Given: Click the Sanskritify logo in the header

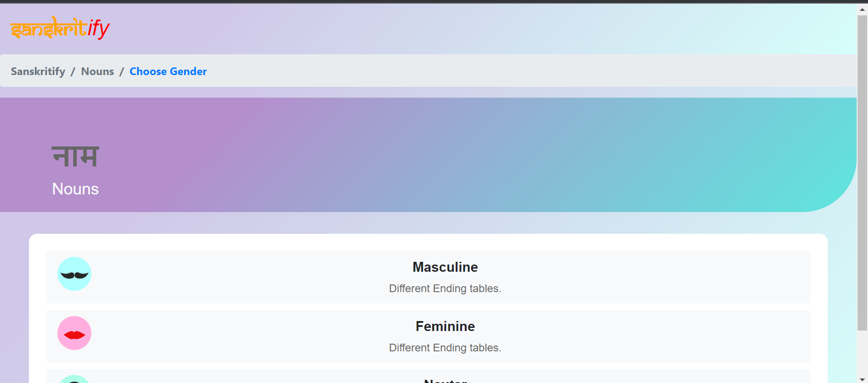Looking at the screenshot, I should tap(60, 28).
